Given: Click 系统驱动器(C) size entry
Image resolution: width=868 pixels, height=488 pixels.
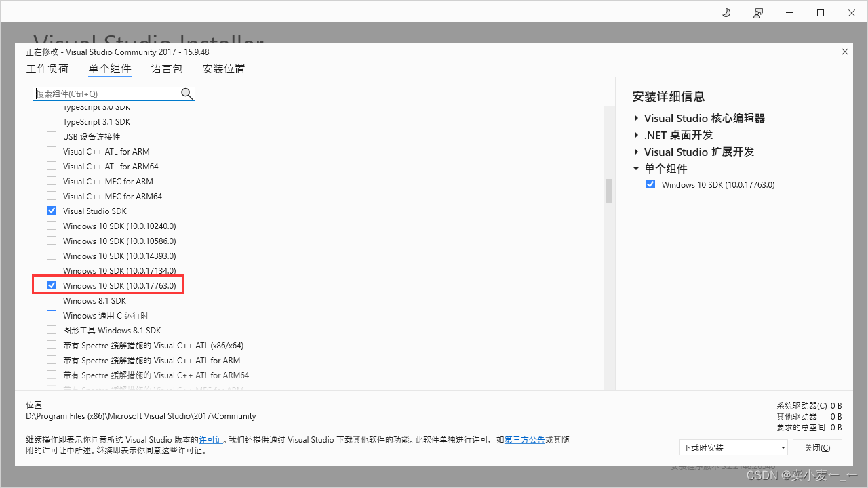Looking at the screenshot, I should (x=810, y=406).
